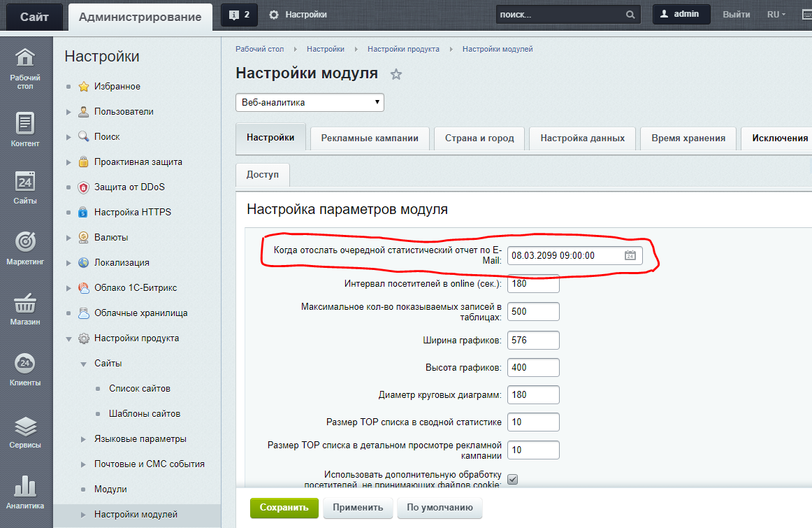Click the Настройки продукта gear icon
The width and height of the screenshot is (812, 528).
pyautogui.click(x=83, y=338)
